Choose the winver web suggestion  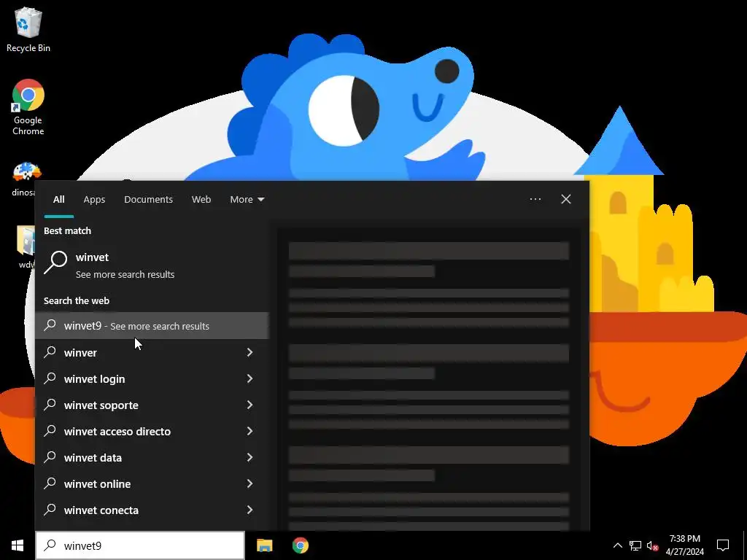152,352
